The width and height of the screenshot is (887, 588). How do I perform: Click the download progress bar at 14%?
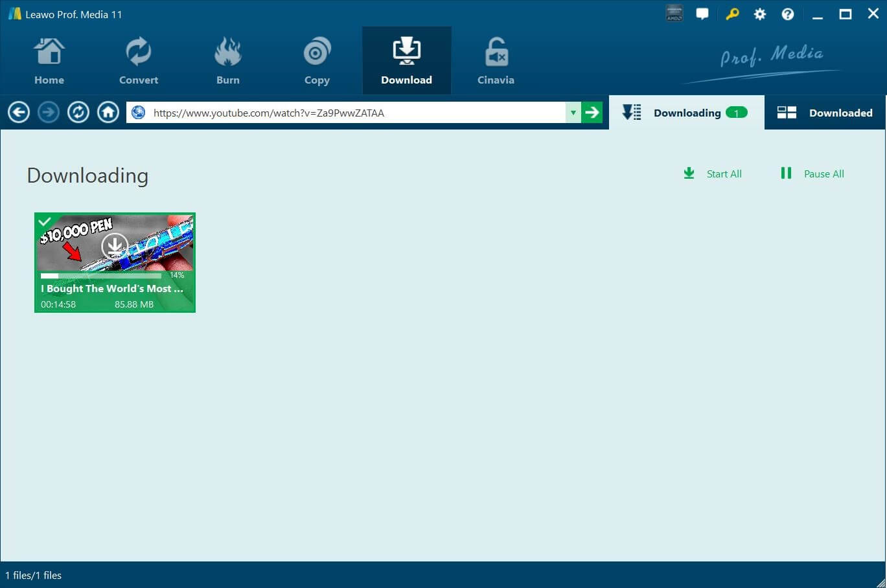pos(100,276)
